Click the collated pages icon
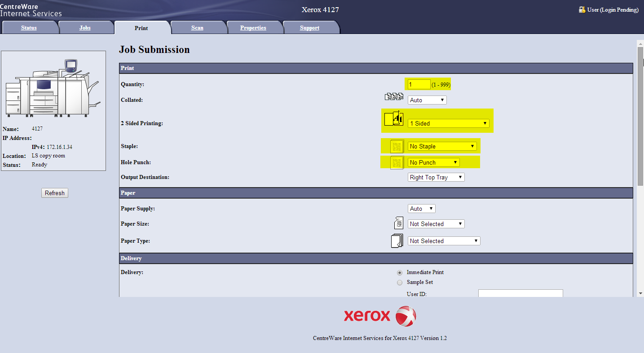The width and height of the screenshot is (644, 353). 394,97
